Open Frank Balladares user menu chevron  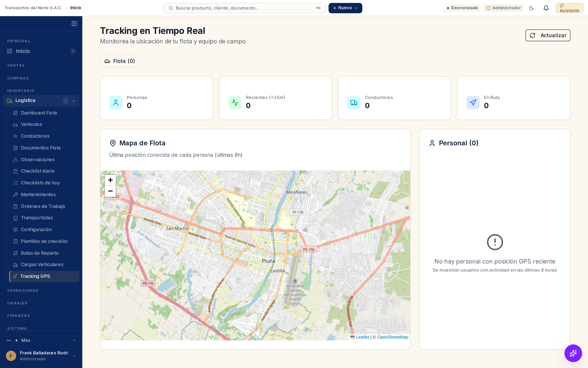(x=74, y=356)
